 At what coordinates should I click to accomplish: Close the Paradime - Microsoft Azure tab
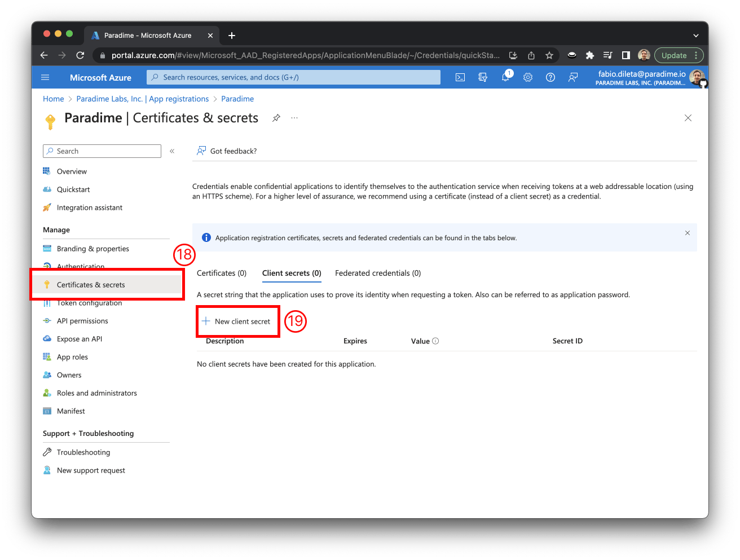210,36
